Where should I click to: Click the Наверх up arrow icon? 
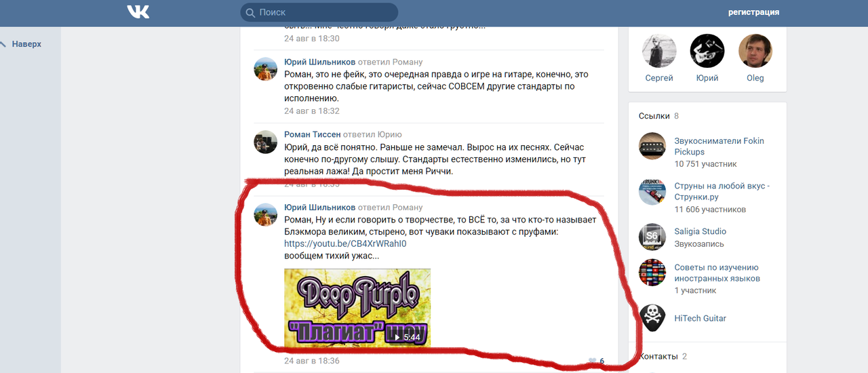tap(3, 44)
